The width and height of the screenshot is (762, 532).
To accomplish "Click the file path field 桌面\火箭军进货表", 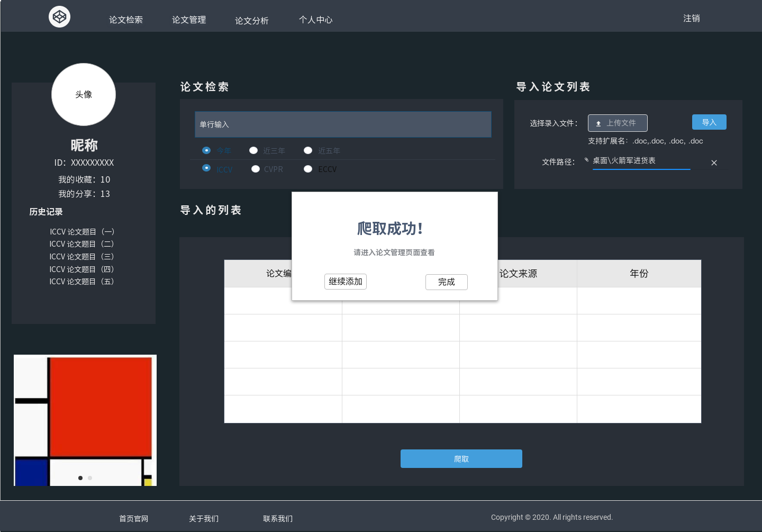I will pos(641,161).
